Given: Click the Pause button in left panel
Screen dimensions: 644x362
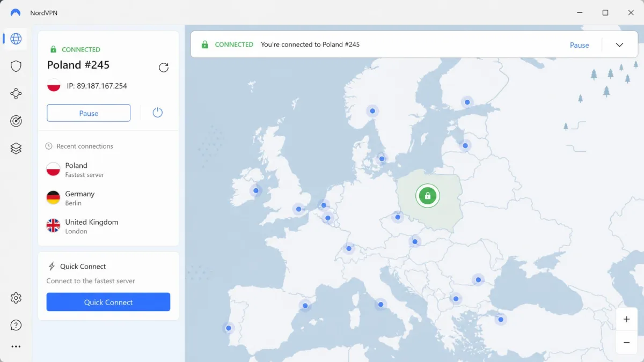Looking at the screenshot, I should (89, 113).
